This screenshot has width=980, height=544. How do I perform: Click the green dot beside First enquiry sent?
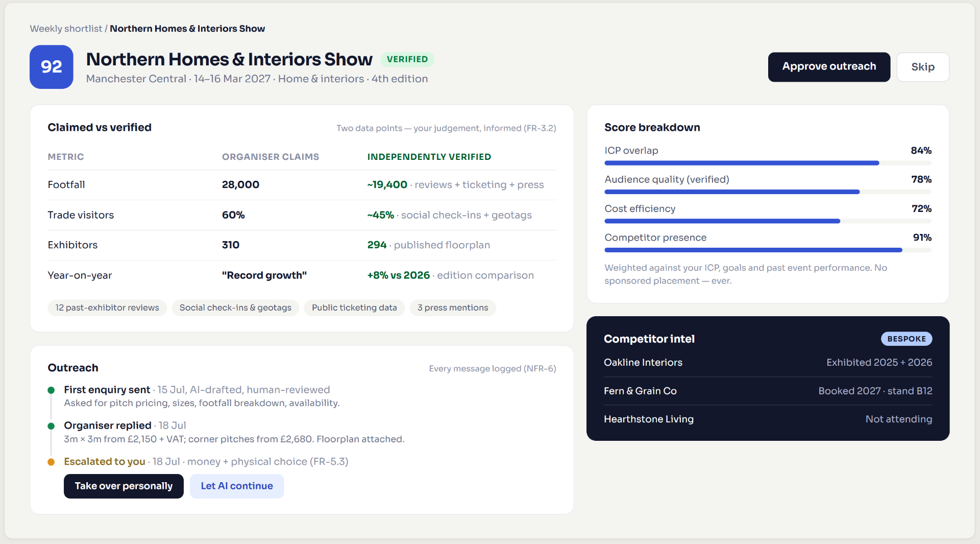[x=51, y=390]
